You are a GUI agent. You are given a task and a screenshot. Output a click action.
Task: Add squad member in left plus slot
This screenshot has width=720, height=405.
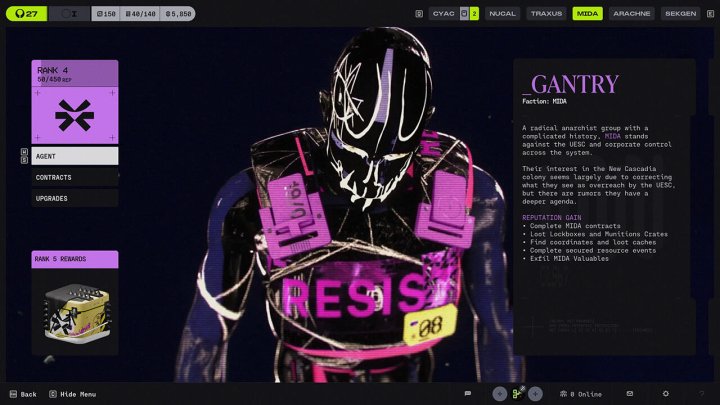(x=500, y=394)
